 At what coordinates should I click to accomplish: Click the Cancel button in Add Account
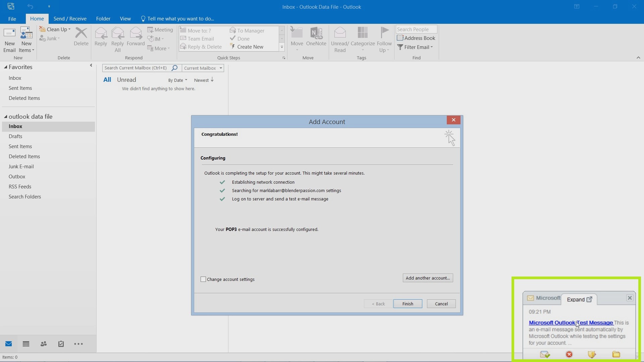pos(441,304)
